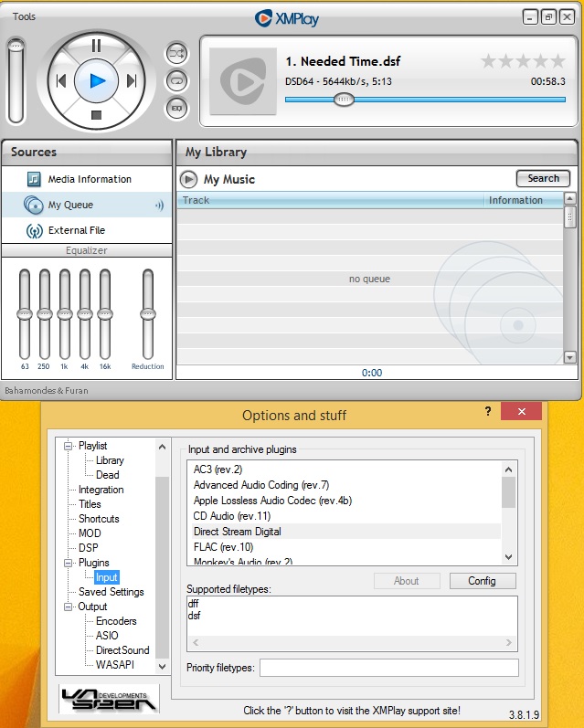Viewport: 584px width, 728px height.
Task: Select Dead in the options tree
Action: coord(107,475)
